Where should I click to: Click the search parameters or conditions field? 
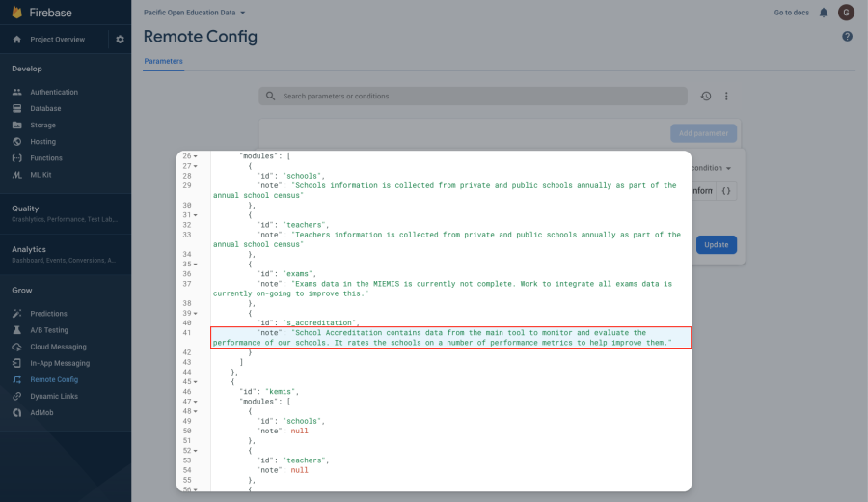[x=473, y=97]
